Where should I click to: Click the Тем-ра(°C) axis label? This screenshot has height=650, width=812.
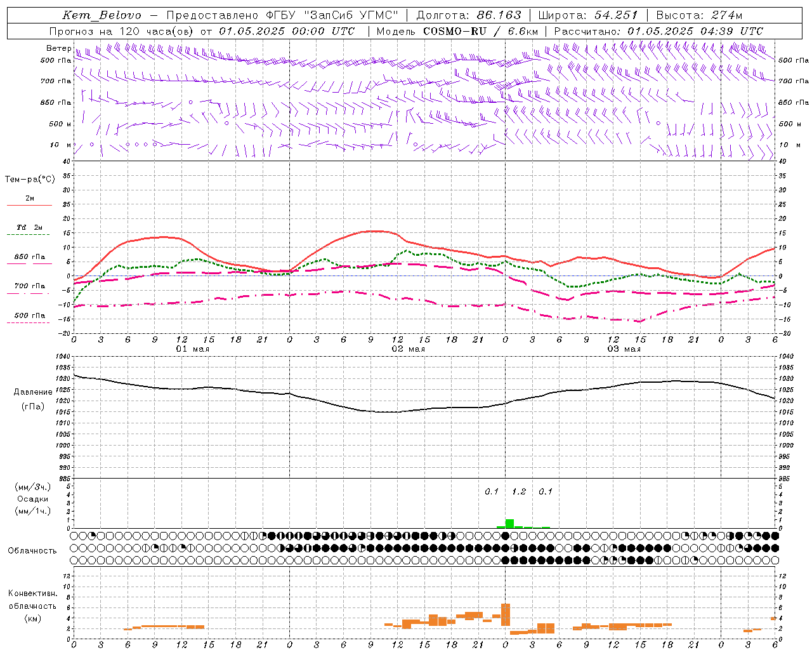click(x=30, y=180)
